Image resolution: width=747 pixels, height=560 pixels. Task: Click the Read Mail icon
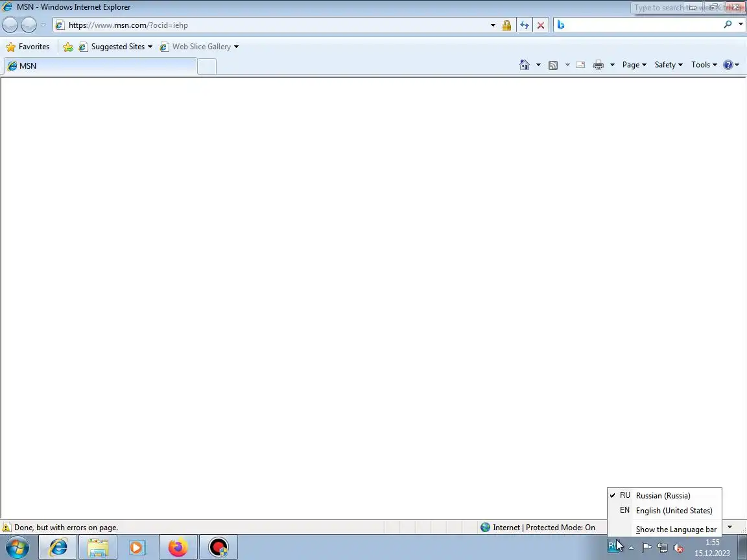tap(580, 65)
